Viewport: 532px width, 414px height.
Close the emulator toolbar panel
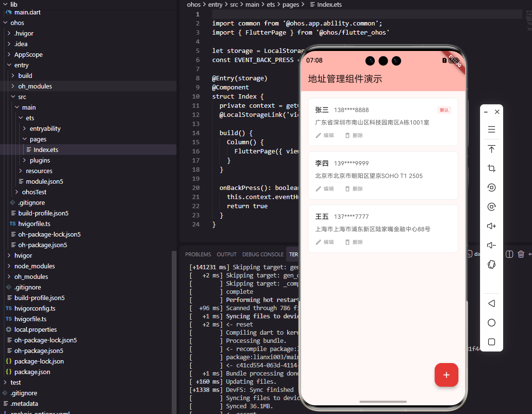coord(497,112)
